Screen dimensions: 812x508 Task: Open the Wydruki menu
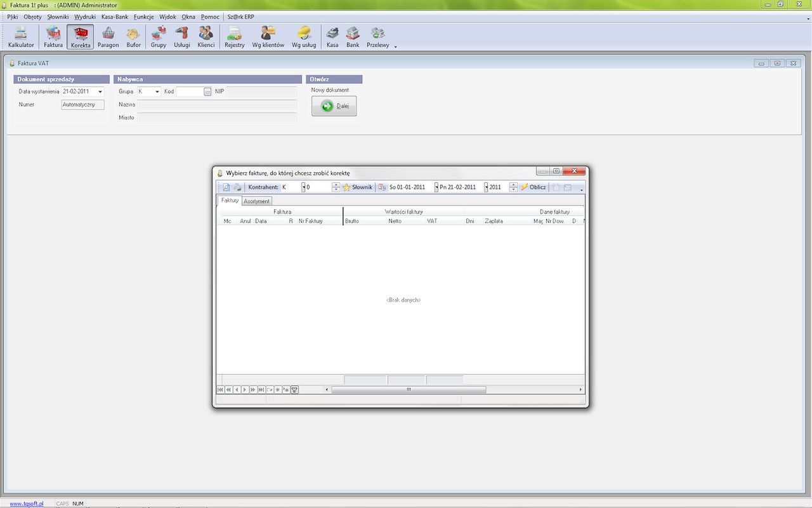[x=85, y=17]
